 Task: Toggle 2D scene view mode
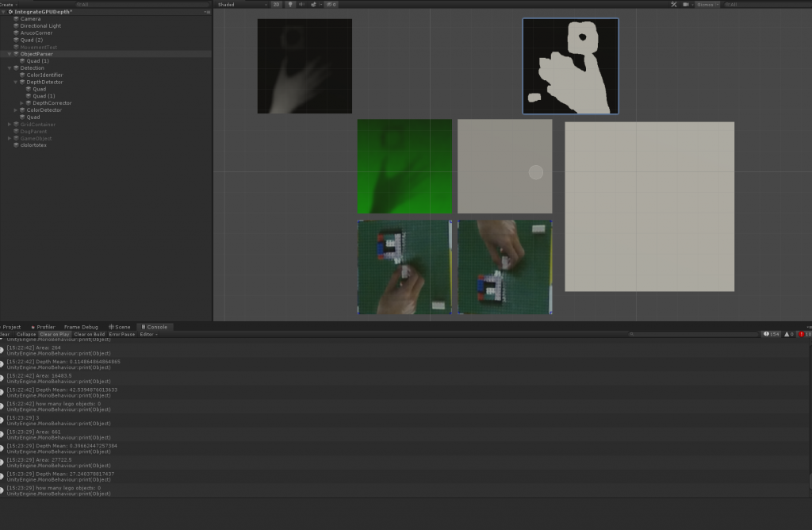[276, 4]
